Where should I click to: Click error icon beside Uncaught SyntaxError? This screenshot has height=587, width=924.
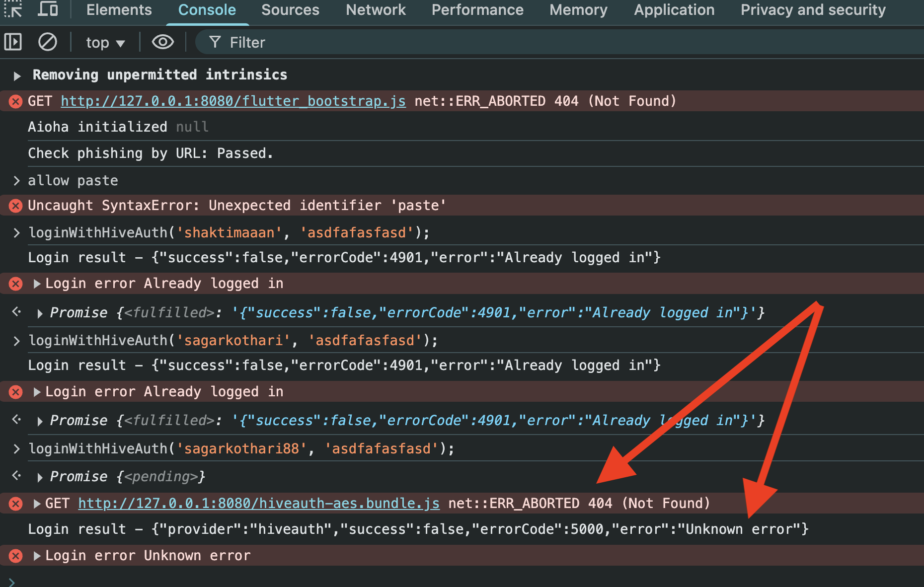(16, 206)
